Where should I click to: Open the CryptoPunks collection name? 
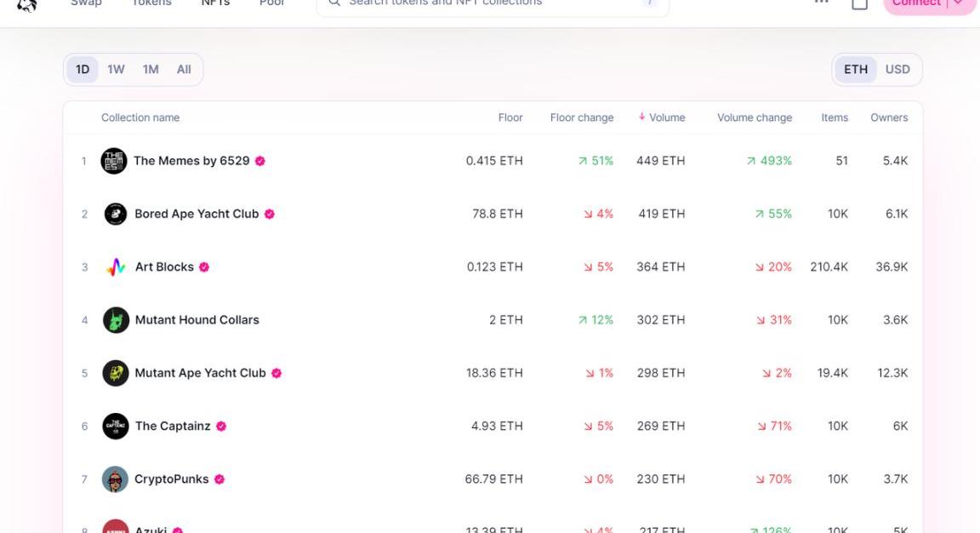171,479
